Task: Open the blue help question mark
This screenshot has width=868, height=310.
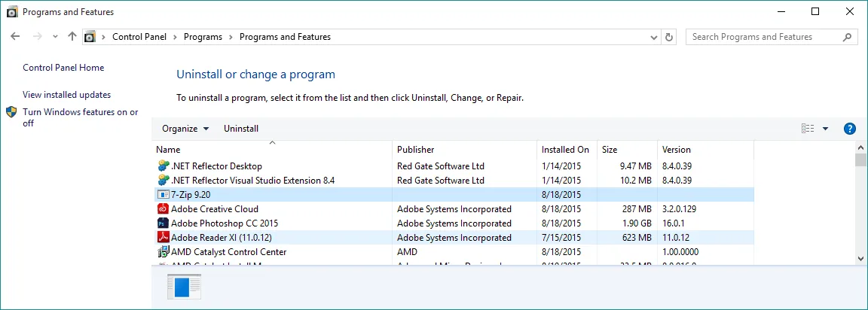Action: pos(849,129)
